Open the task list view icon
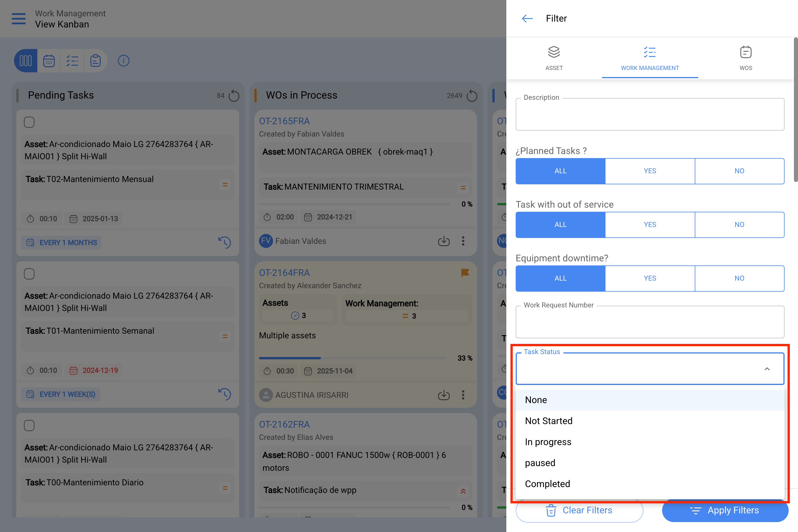This screenshot has height=532, width=798. click(72, 61)
